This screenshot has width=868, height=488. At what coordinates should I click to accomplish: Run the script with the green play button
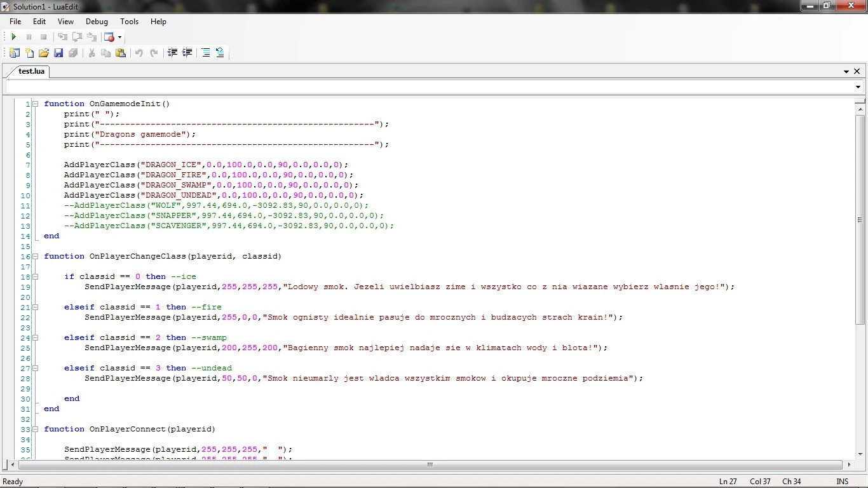tap(13, 37)
